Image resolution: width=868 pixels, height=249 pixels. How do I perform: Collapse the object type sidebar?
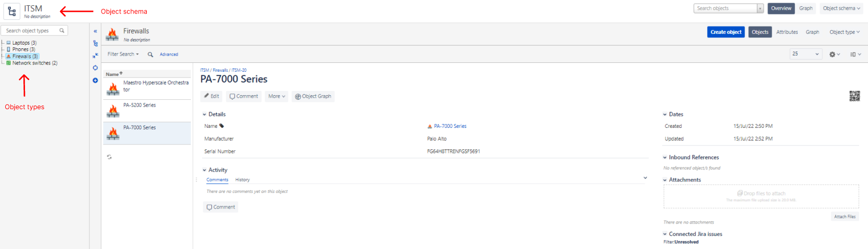95,31
